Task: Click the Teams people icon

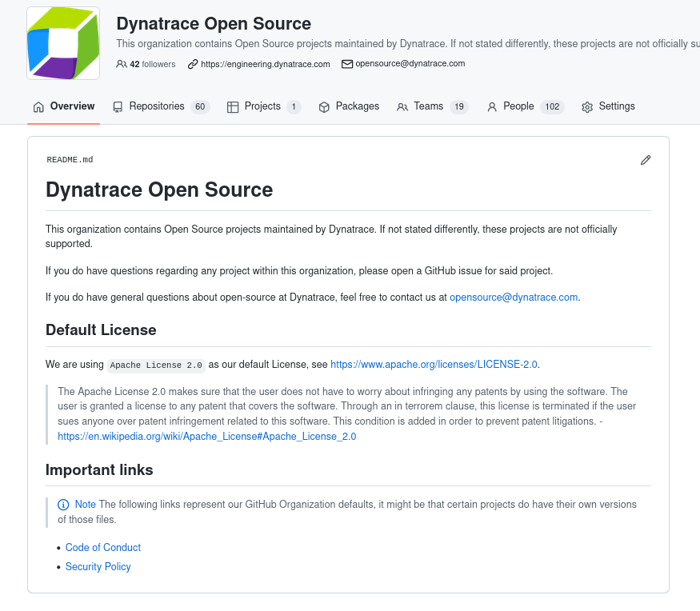Action: (402, 107)
